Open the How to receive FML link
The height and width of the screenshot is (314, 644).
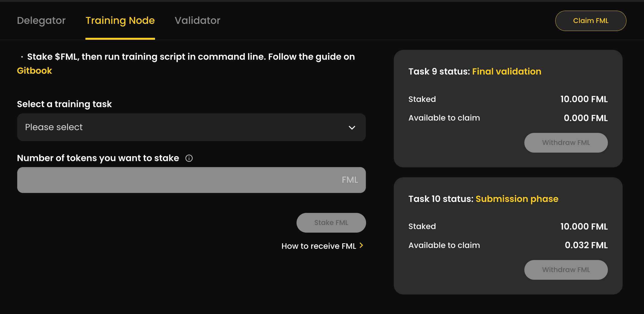(x=319, y=246)
